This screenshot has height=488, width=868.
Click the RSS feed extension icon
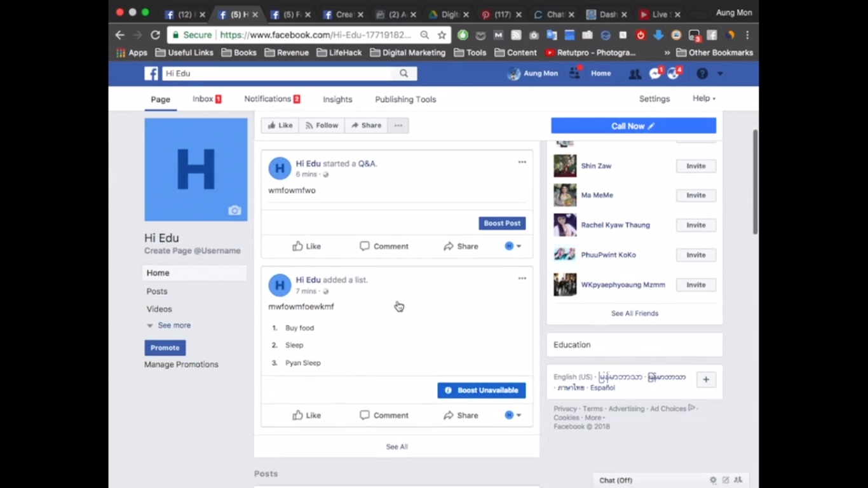[516, 35]
